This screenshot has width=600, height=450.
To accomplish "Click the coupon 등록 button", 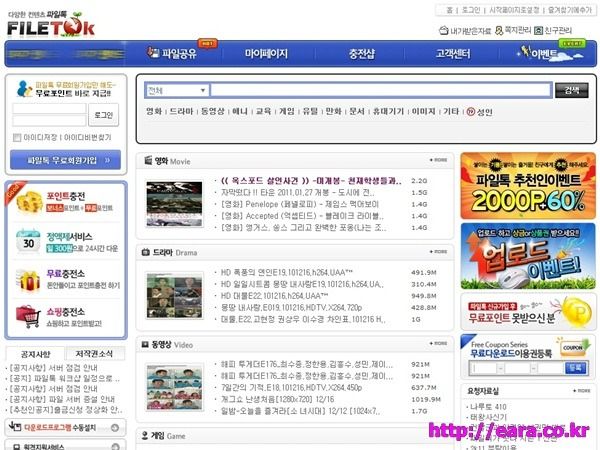I will [575, 368].
